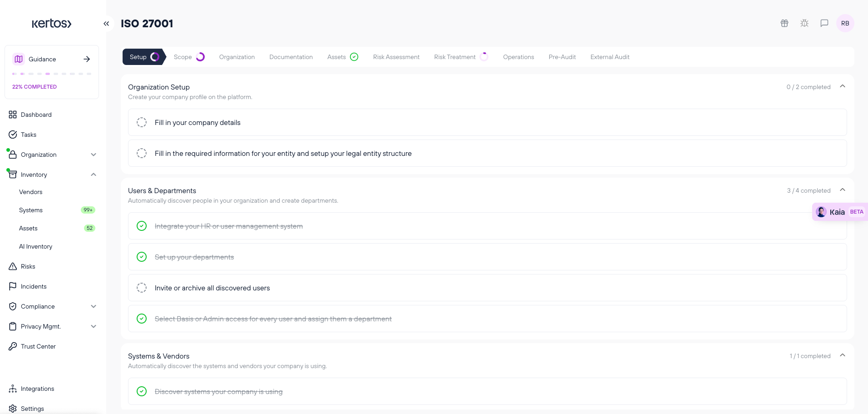The width and height of the screenshot is (868, 414).
Task: Collapse the Organization Setup section
Action: point(843,86)
